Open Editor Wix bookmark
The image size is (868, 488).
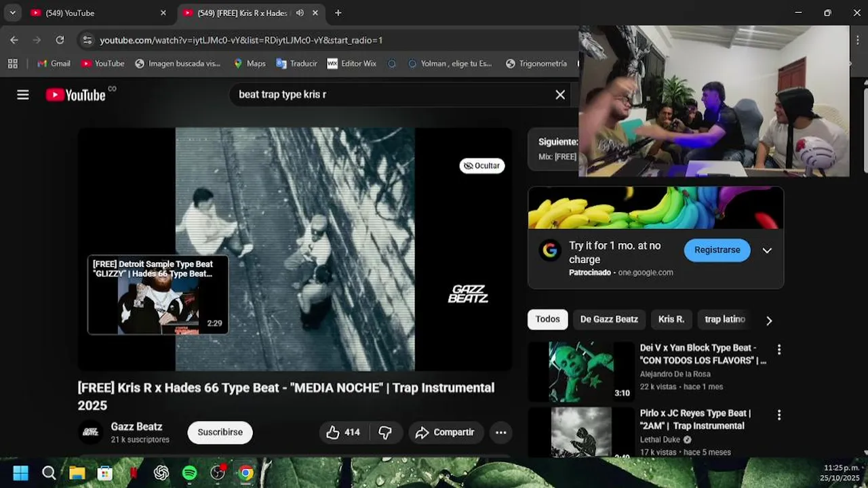point(351,63)
